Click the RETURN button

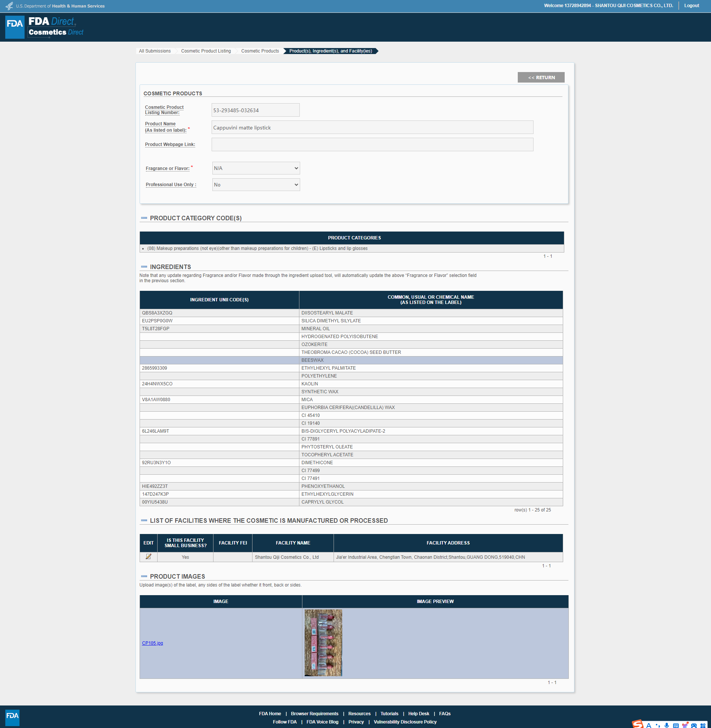pyautogui.click(x=541, y=77)
